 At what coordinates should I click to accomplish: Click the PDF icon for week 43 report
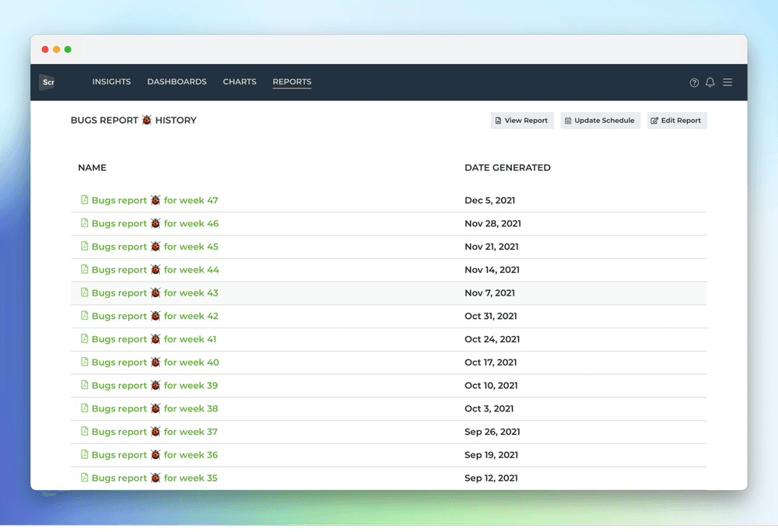[x=84, y=292]
